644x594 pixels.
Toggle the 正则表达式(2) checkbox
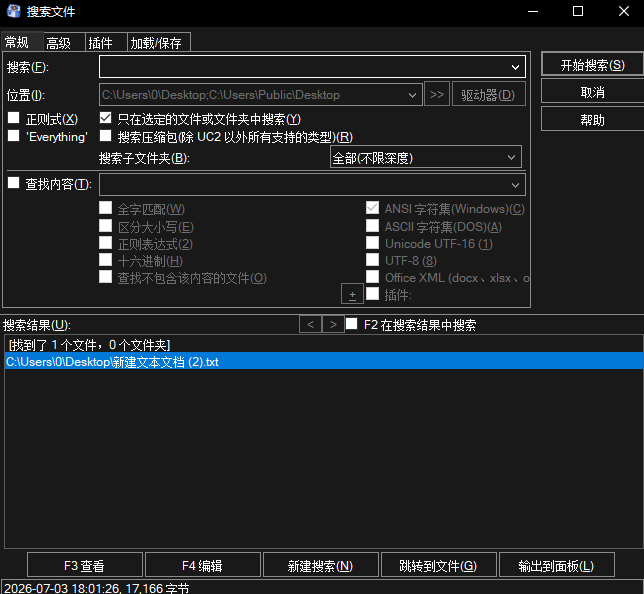click(x=106, y=243)
